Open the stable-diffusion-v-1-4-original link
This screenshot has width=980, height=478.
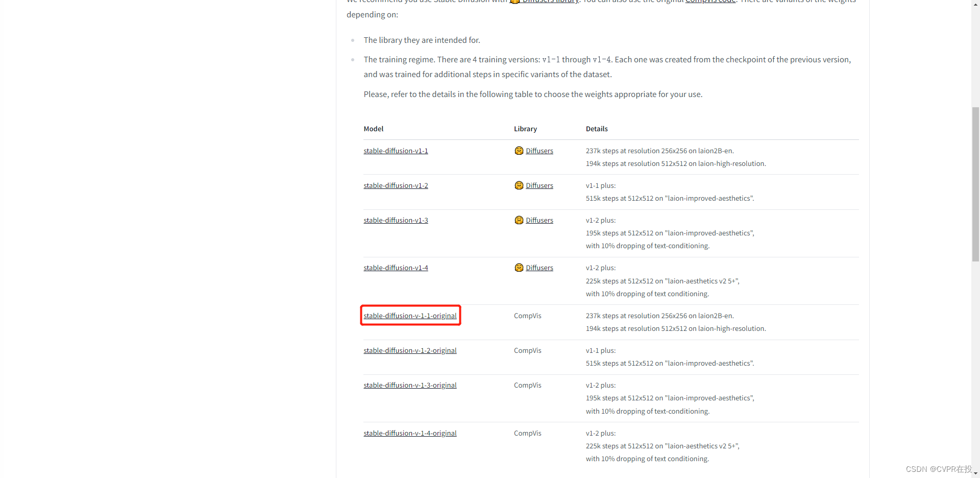point(410,433)
